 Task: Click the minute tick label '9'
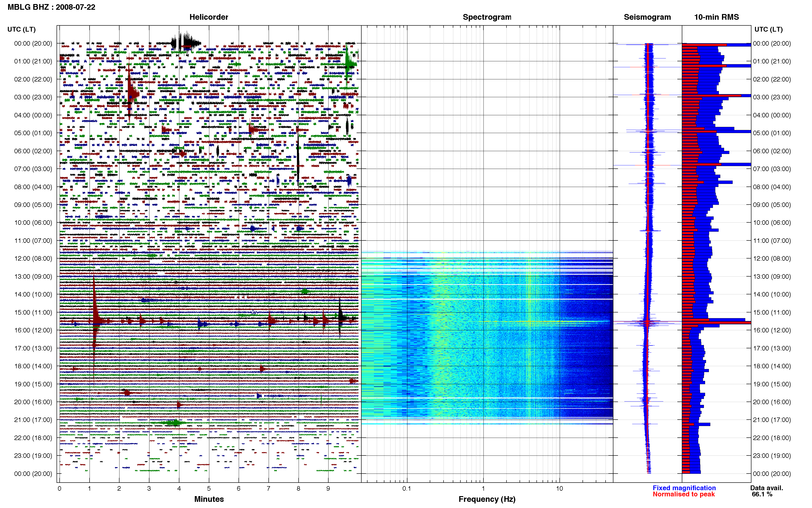328,489
